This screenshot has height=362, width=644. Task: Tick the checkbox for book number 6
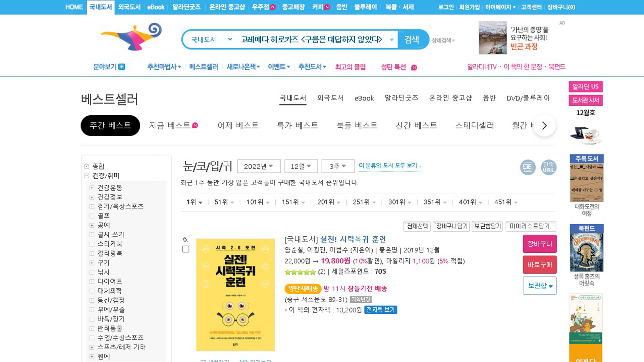[186, 249]
